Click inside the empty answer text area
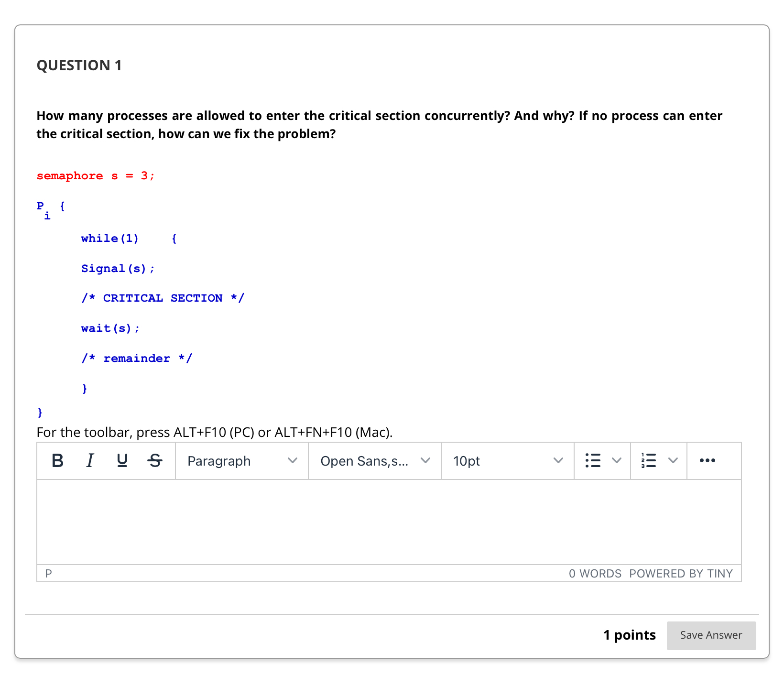Image resolution: width=784 pixels, height=686 pixels. coord(388,521)
